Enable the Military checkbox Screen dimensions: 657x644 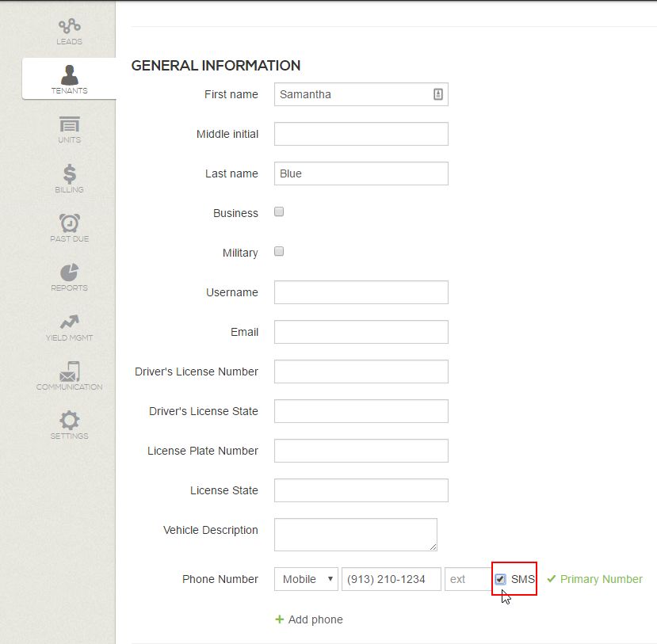tap(279, 252)
